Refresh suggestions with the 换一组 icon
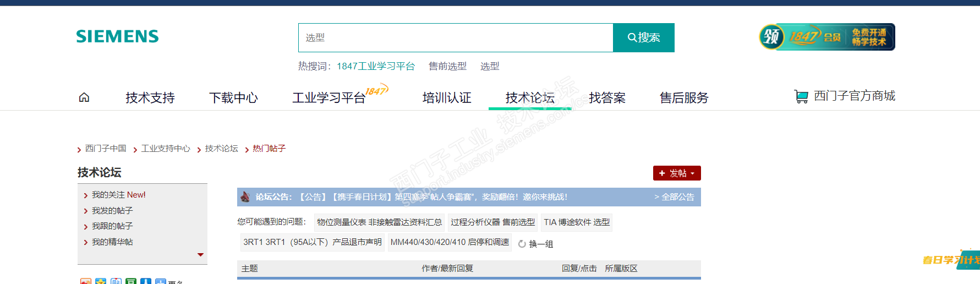980x284 pixels. click(522, 244)
